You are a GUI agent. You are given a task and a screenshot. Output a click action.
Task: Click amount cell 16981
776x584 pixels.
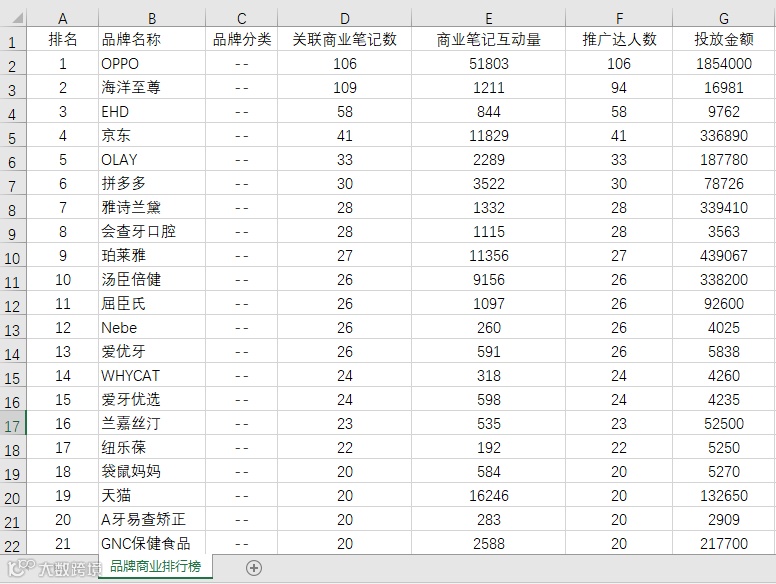pyautogui.click(x=724, y=88)
